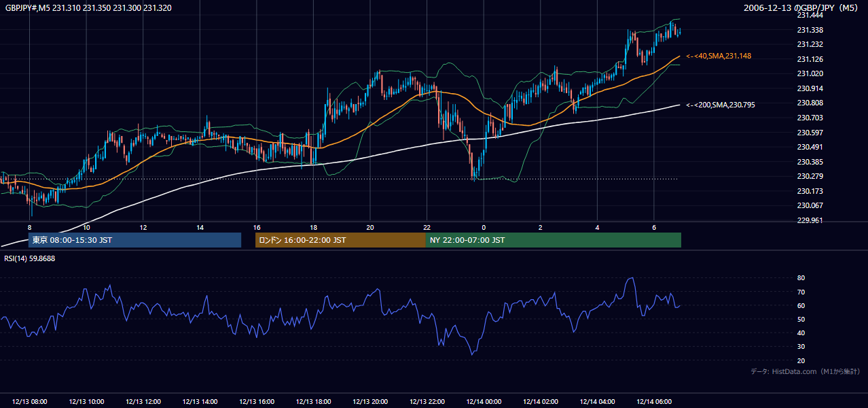Click the 12/13 16:00 bottom time label
This screenshot has width=868, height=408.
(257, 402)
